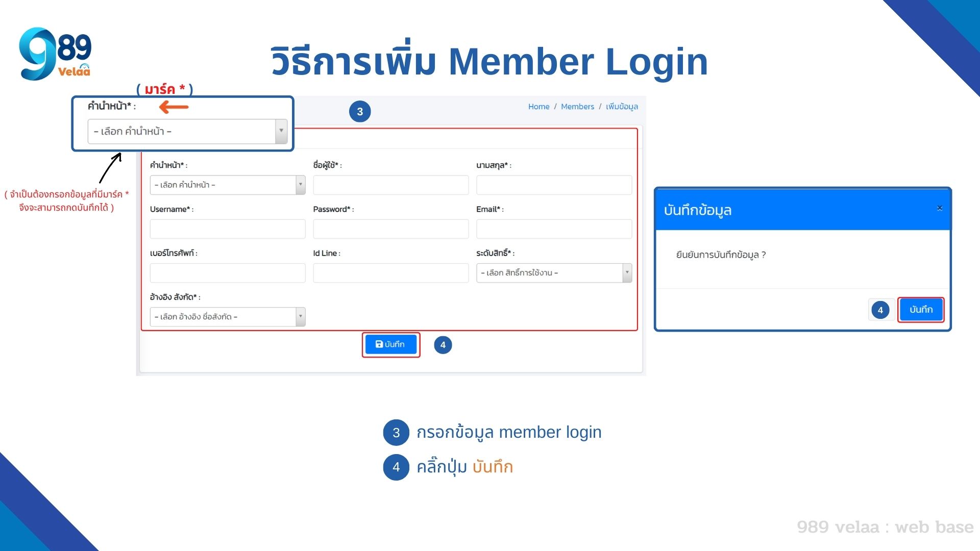Open the ระดับสิทธิ์ dropdown
The image size is (980, 551).
(x=554, y=272)
